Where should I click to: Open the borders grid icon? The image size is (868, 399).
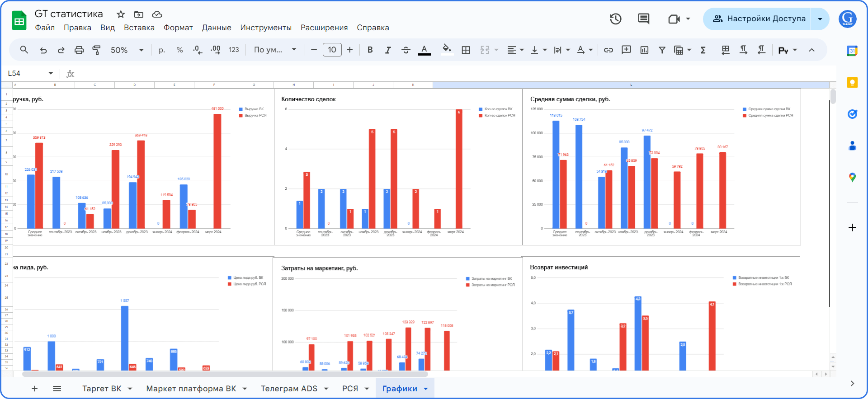click(466, 50)
